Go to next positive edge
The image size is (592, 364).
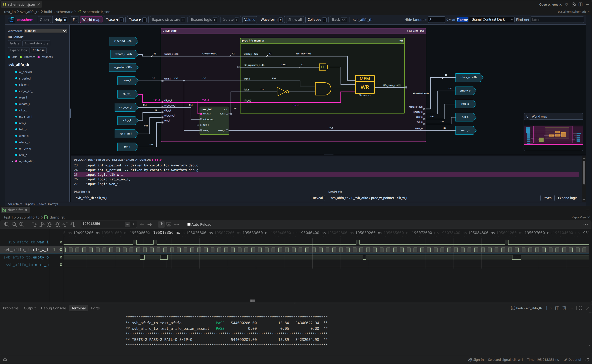pyautogui.click(x=65, y=224)
